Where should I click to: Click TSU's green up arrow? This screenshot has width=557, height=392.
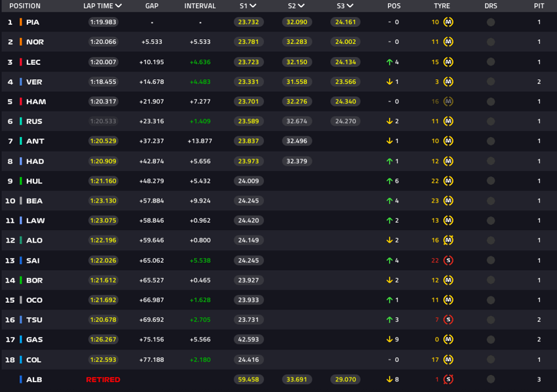[389, 319]
